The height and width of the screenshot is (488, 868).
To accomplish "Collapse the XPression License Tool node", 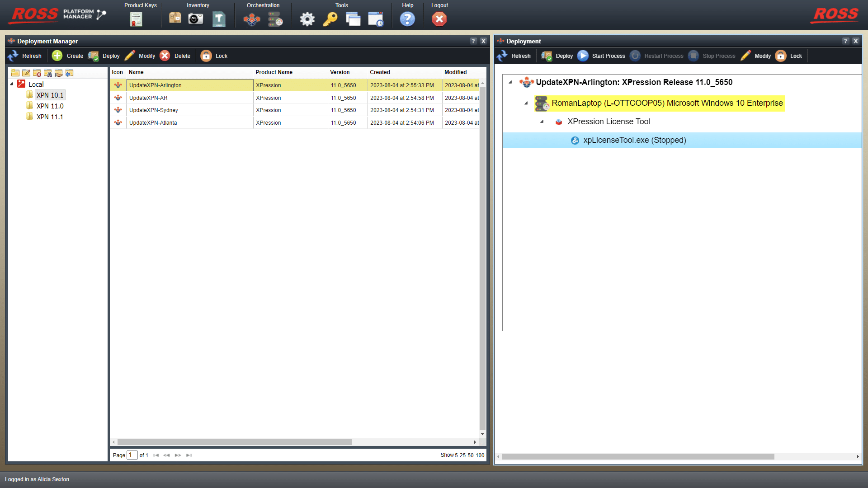I will (x=542, y=122).
